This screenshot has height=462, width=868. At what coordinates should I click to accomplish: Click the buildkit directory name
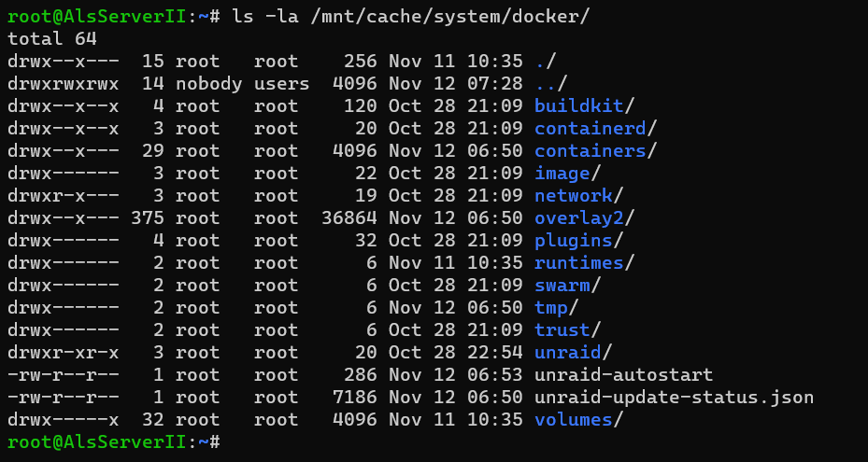pos(579,105)
